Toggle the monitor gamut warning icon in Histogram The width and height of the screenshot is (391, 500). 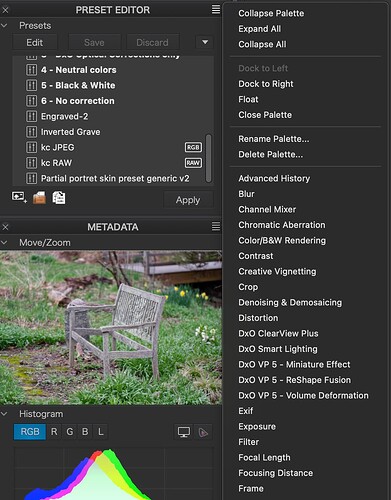tap(184, 432)
